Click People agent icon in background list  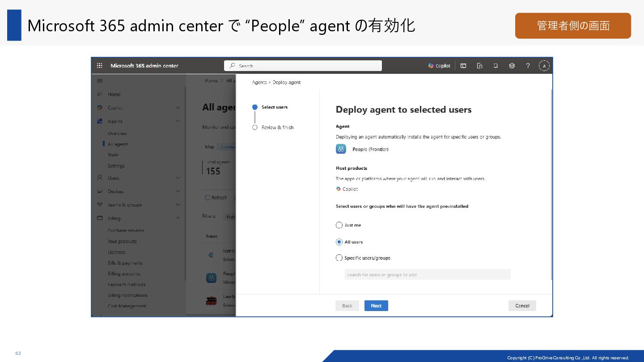(212, 278)
